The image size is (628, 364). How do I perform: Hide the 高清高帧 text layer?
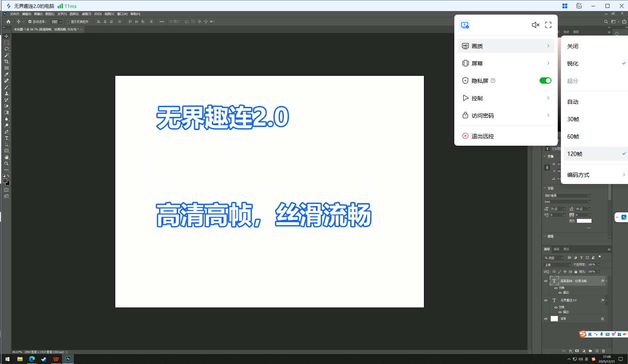(x=546, y=281)
